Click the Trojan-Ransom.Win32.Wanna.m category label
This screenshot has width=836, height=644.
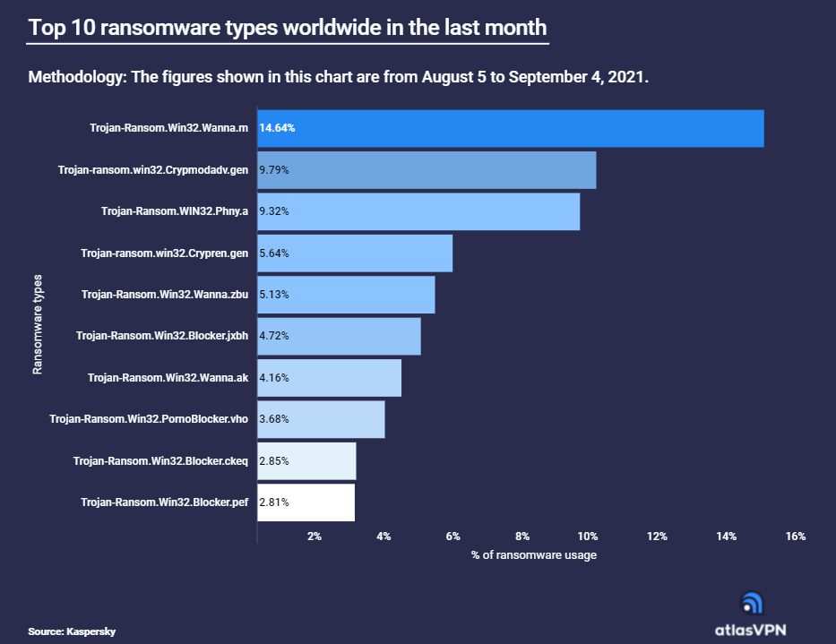tap(168, 128)
